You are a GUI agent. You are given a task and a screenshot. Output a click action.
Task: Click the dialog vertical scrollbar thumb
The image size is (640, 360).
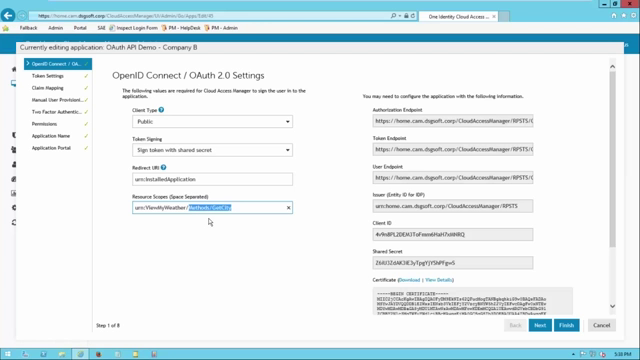[x=612, y=159]
